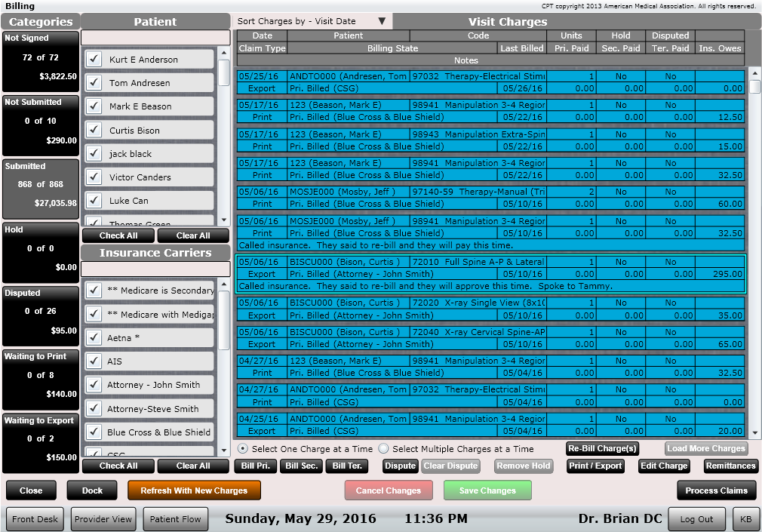Click the Re-Bill Charge(s) button
Screen dimensions: 762x532
(x=603, y=448)
